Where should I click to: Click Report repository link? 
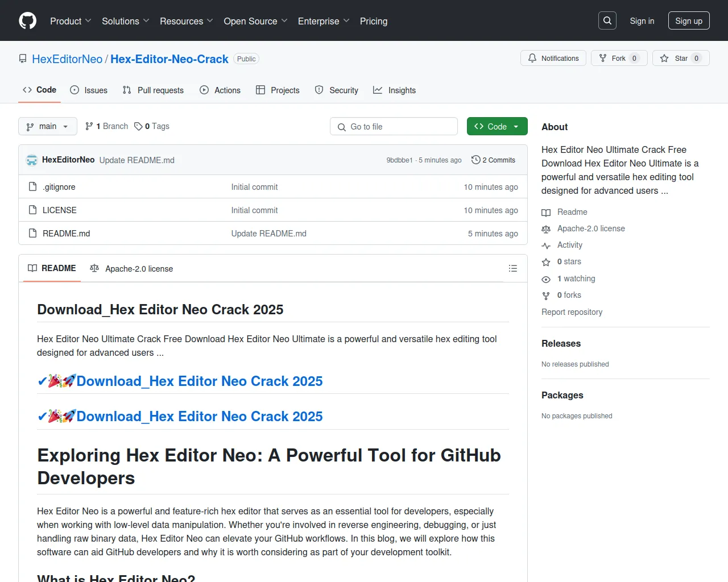[572, 312]
